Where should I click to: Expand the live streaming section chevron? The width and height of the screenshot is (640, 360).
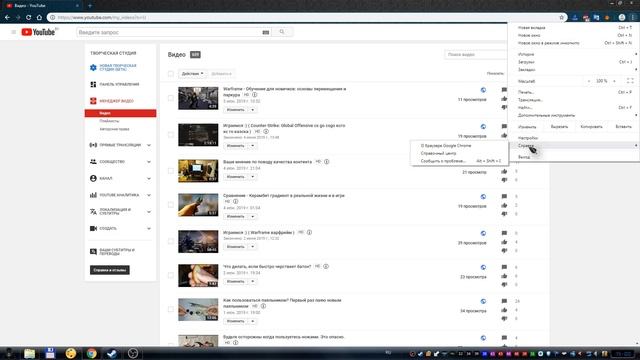click(149, 145)
